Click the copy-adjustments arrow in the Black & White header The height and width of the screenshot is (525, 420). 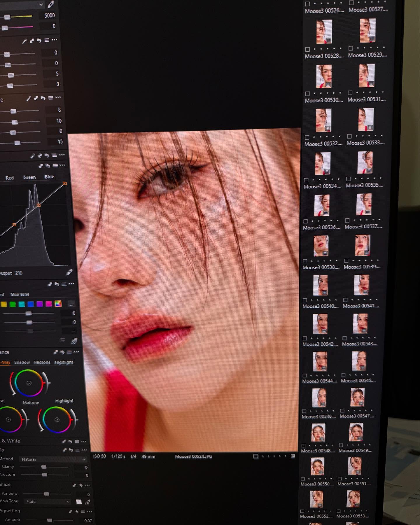pos(64,441)
